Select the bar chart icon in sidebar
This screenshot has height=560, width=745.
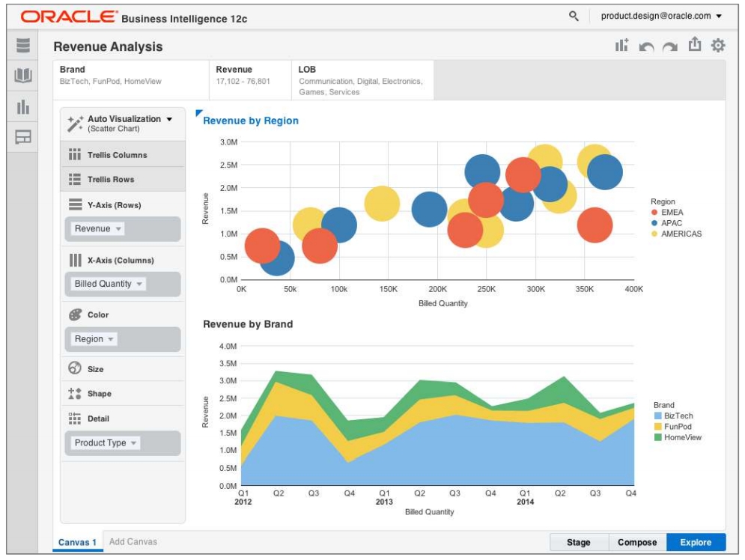[x=22, y=106]
